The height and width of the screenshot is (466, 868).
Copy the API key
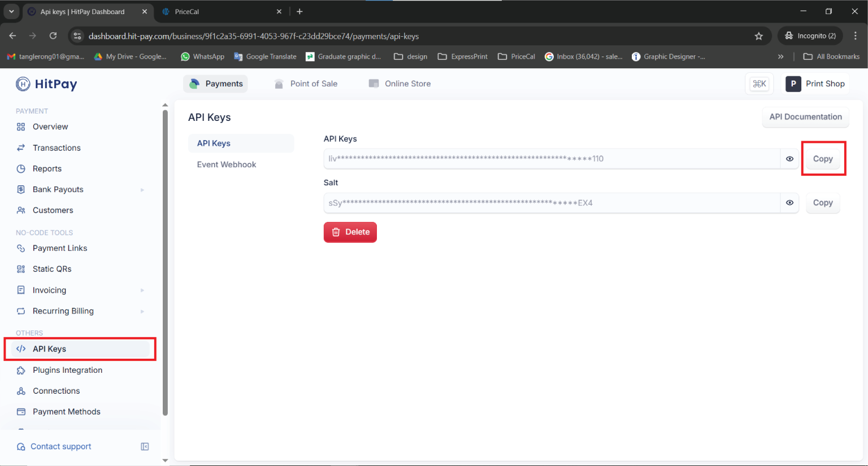tap(823, 159)
